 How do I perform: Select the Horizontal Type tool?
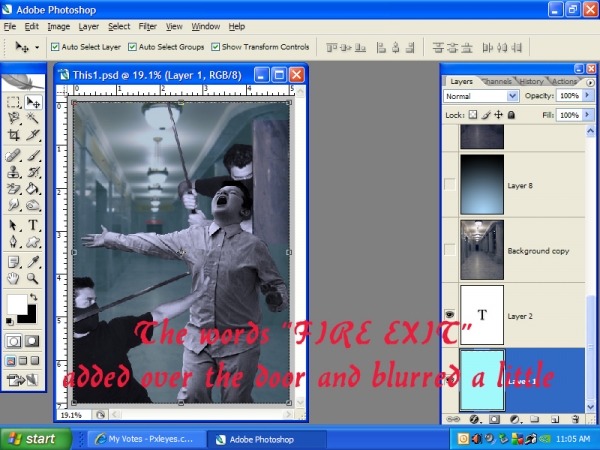[x=33, y=225]
